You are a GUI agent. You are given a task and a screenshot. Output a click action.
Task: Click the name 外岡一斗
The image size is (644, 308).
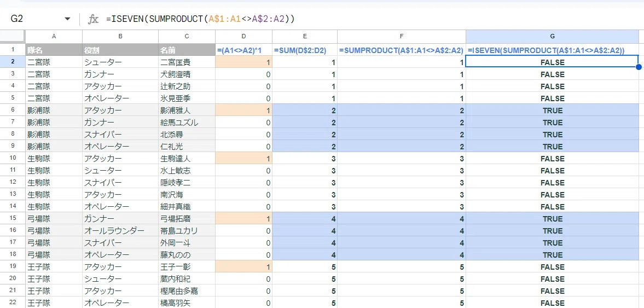tap(175, 243)
